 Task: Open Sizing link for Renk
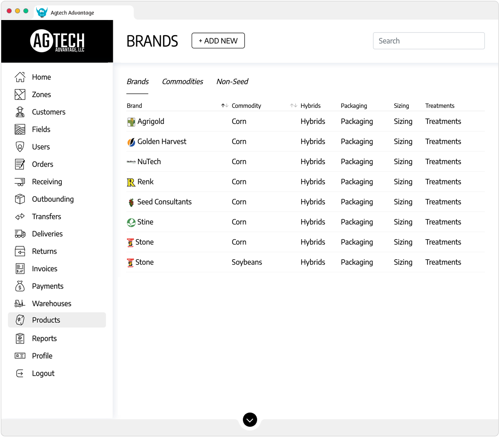click(403, 182)
